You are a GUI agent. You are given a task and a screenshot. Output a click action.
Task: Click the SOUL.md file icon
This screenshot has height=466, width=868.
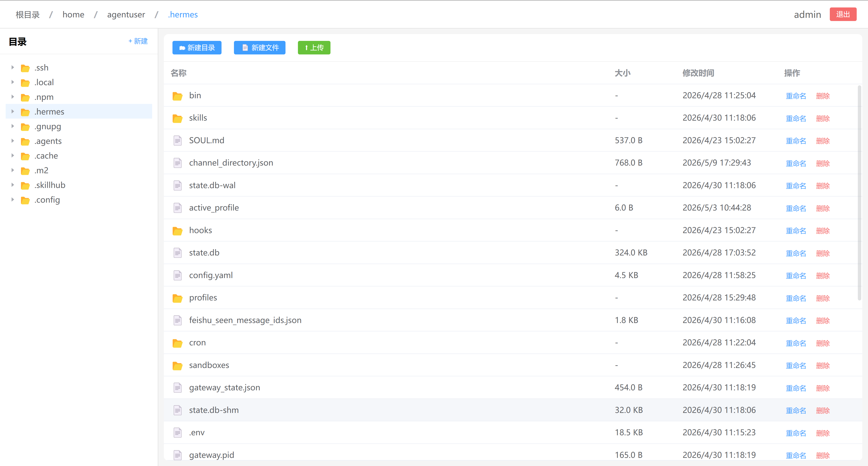click(178, 141)
